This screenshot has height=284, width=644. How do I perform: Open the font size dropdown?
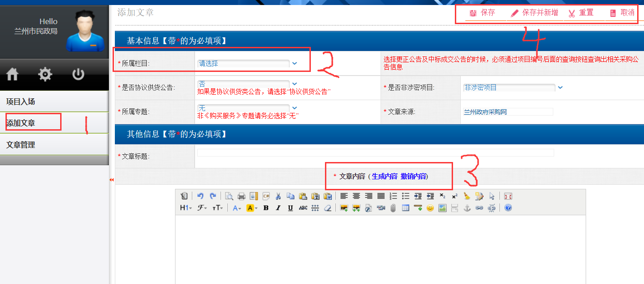coord(217,208)
